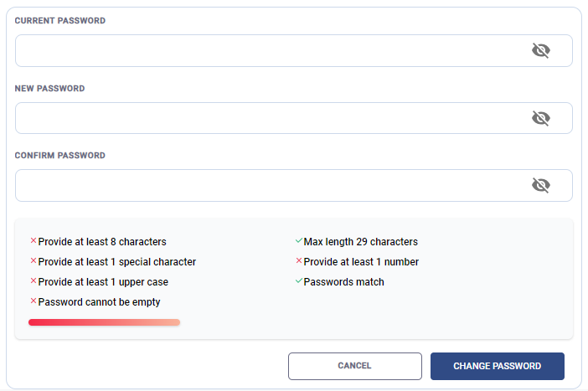Select the Confirm Password input field
The image size is (588, 391).
pos(268,185)
